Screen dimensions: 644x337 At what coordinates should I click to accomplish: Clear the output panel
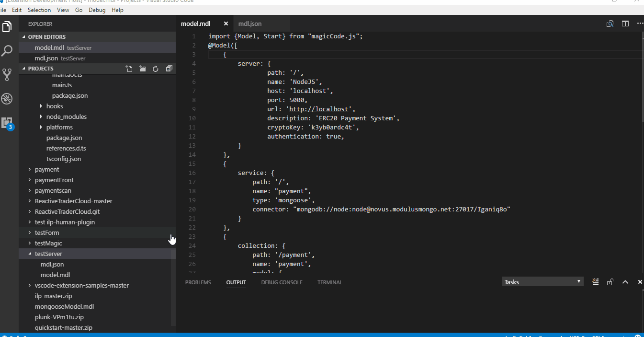[x=595, y=282]
